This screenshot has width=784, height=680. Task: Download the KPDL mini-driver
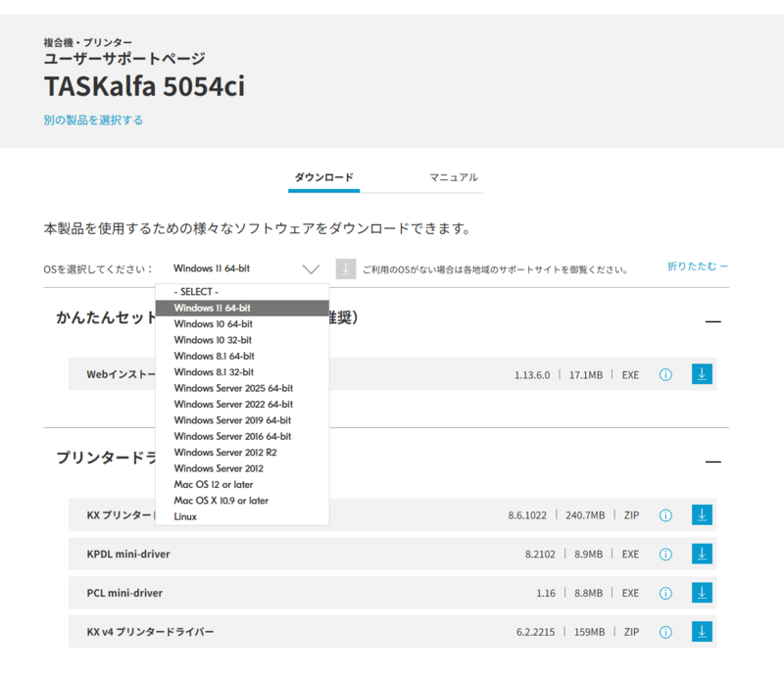pos(702,554)
